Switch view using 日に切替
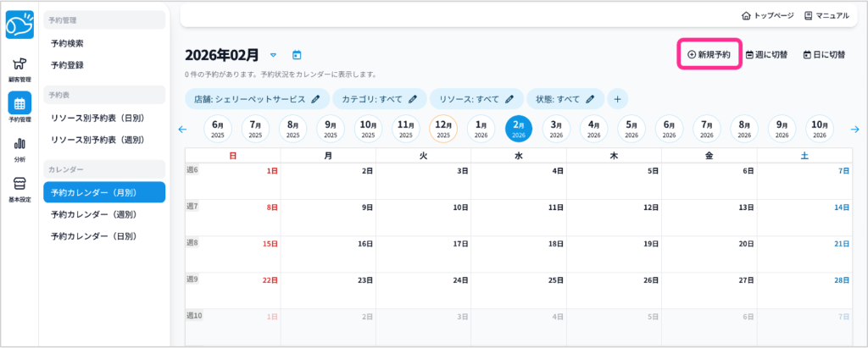Image resolution: width=868 pixels, height=348 pixels. tap(824, 55)
